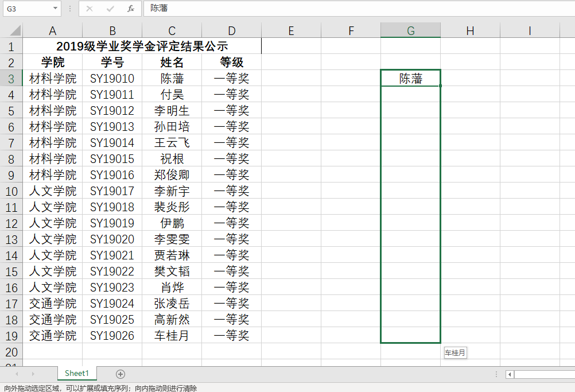Select column F header
This screenshot has height=392, width=575.
point(351,31)
